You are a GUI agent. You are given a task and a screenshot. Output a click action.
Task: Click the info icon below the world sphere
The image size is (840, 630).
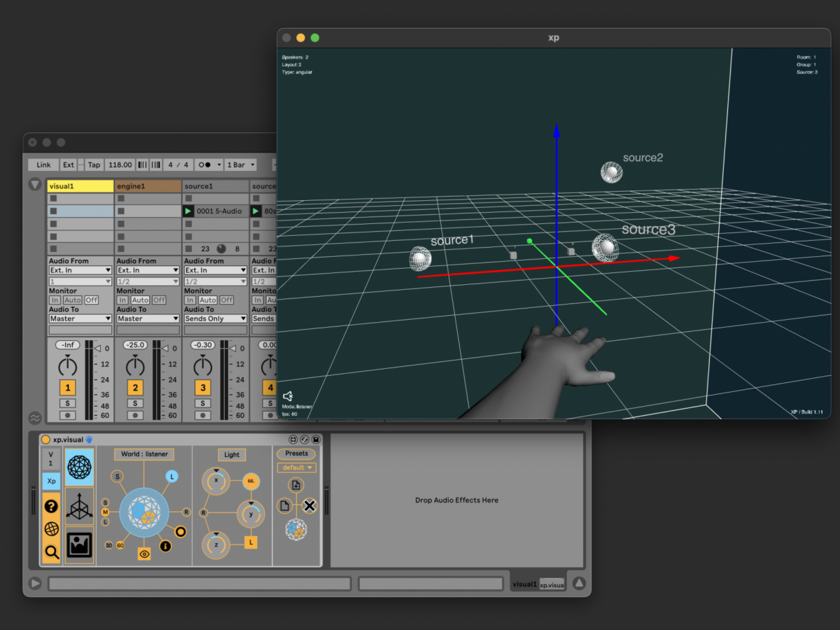[x=165, y=546]
